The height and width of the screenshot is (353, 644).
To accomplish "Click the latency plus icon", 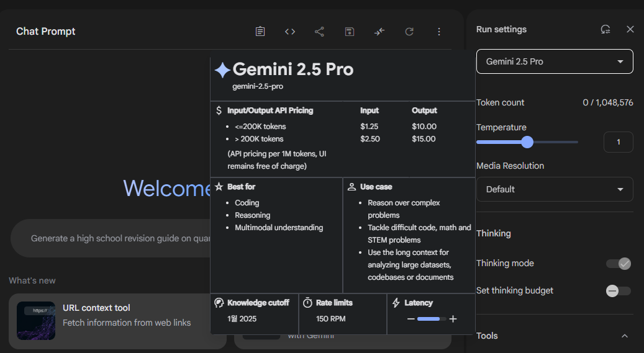I will [453, 319].
